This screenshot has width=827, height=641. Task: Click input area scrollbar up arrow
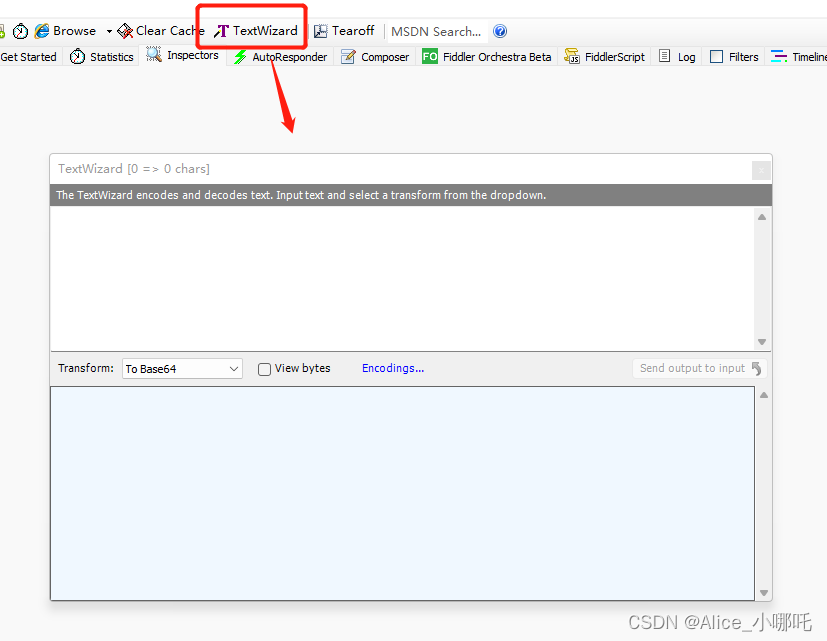coord(762,217)
